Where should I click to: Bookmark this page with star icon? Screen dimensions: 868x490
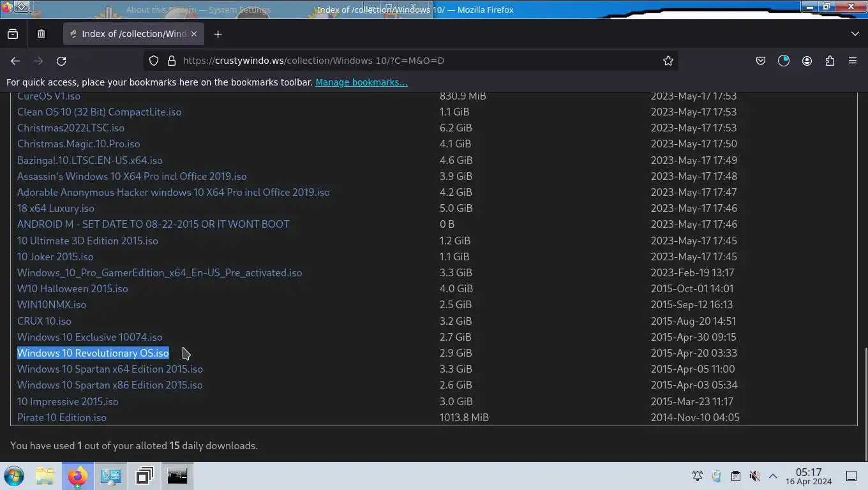point(668,61)
